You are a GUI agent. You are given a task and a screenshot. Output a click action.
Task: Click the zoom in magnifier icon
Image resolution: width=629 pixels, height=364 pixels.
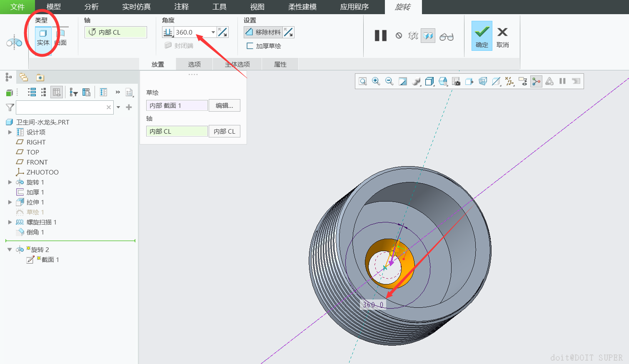point(376,81)
